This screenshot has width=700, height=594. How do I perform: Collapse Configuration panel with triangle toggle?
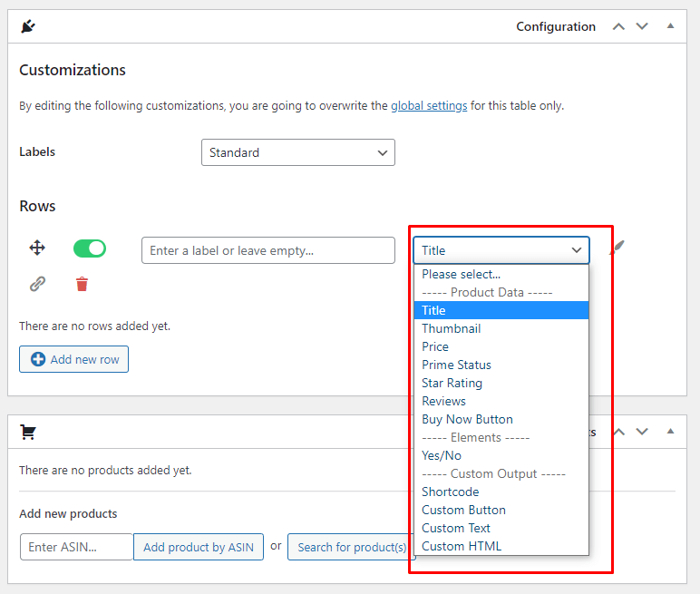point(670,26)
